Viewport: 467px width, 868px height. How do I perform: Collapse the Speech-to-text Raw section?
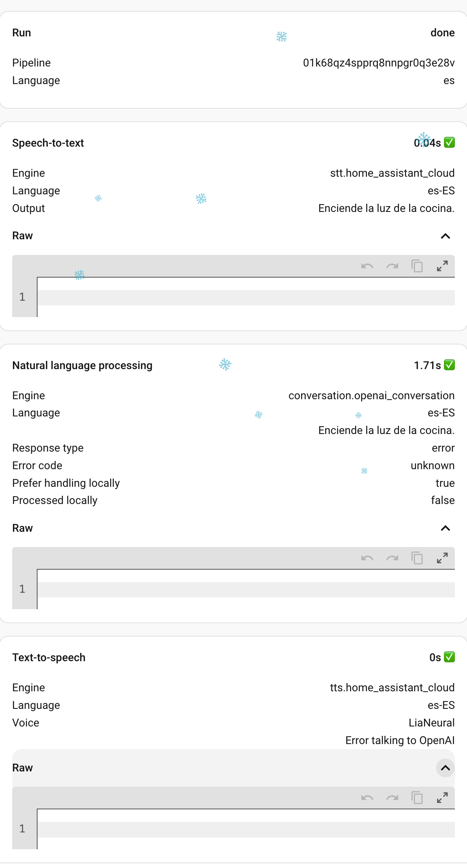(445, 236)
